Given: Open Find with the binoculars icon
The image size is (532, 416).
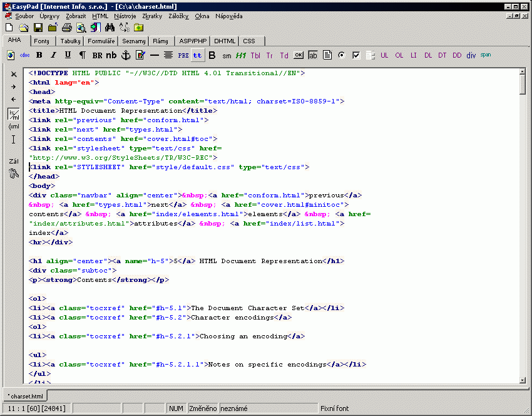Looking at the screenshot, I should tap(110, 28).
